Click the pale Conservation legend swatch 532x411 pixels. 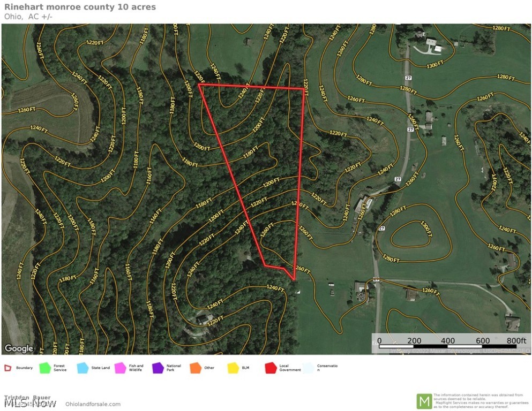(x=308, y=368)
